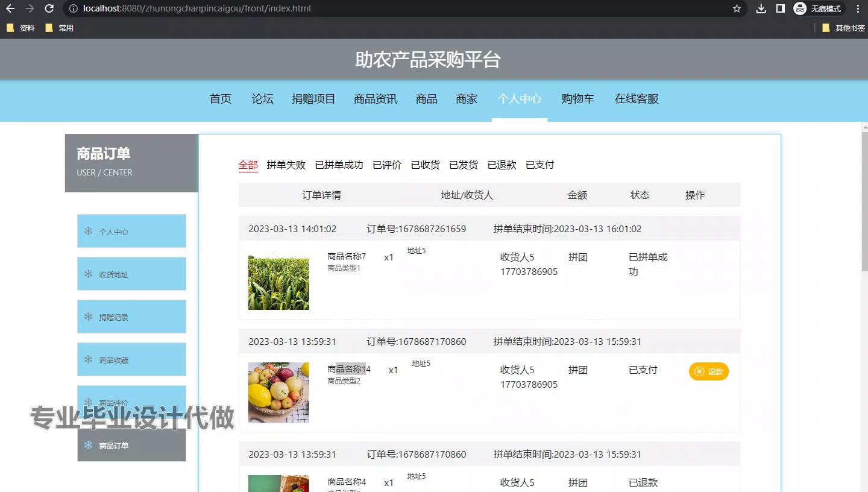The image size is (868, 492).
Task: Select the 已发货 order filter tab
Action: coord(464,165)
